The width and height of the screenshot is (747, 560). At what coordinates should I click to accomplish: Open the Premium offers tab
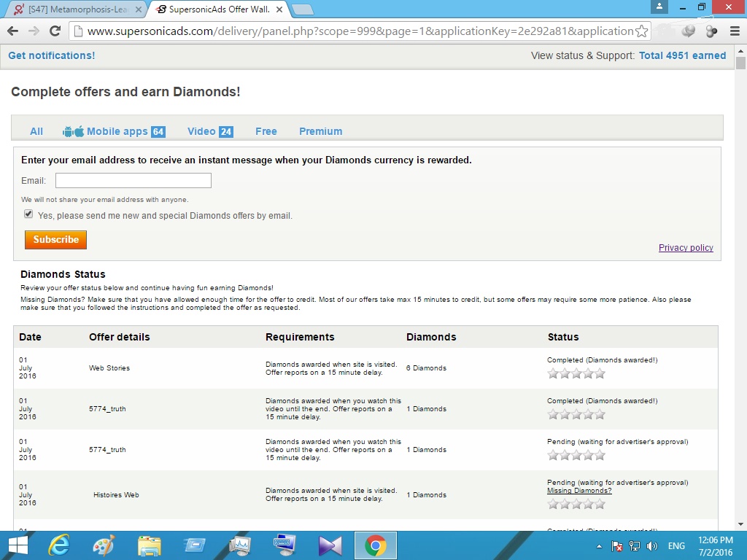coord(320,131)
